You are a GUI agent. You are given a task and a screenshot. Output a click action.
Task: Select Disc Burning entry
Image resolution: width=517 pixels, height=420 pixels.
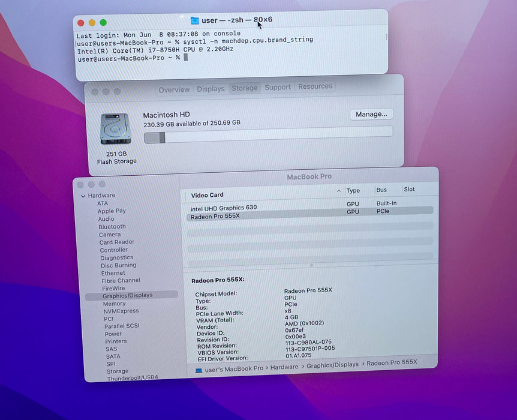pos(119,265)
